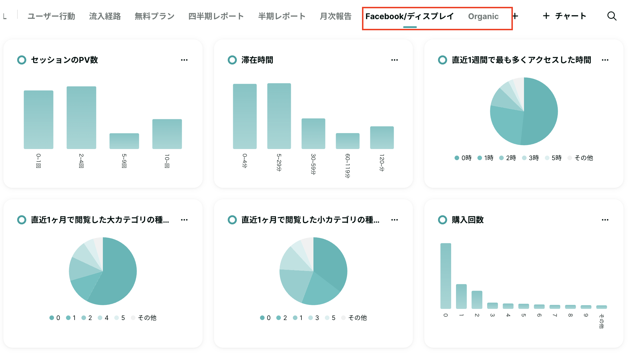644x354 pixels.
Task: Click the 滞在時間 chart title
Action: pos(257,60)
